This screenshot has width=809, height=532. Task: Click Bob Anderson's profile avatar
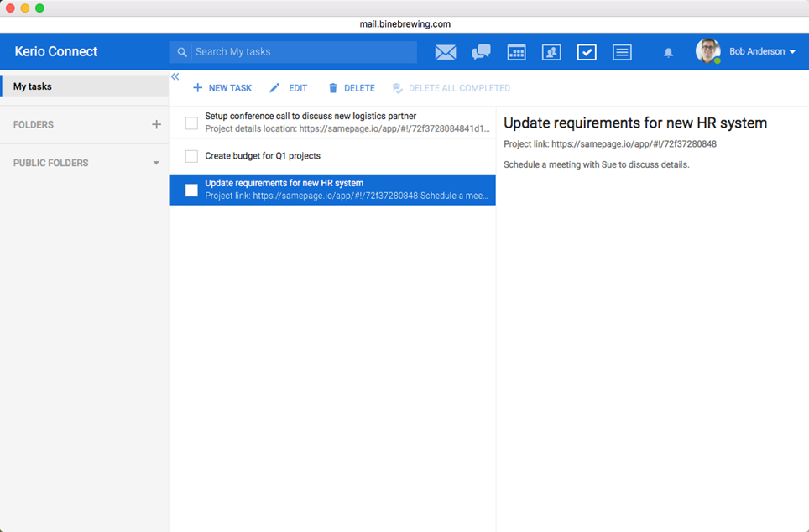click(x=707, y=51)
